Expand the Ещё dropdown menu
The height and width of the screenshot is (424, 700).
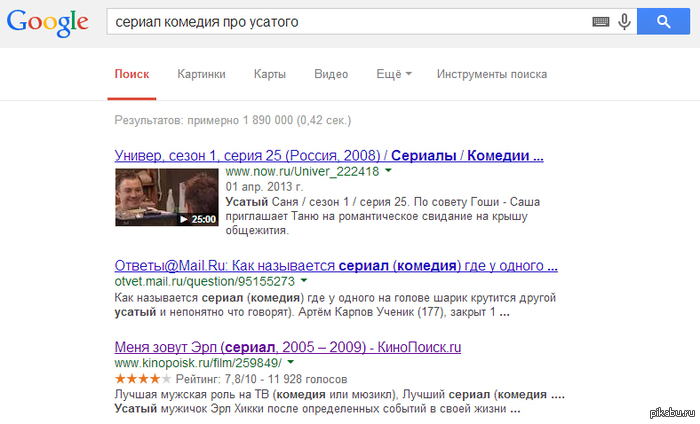394,74
